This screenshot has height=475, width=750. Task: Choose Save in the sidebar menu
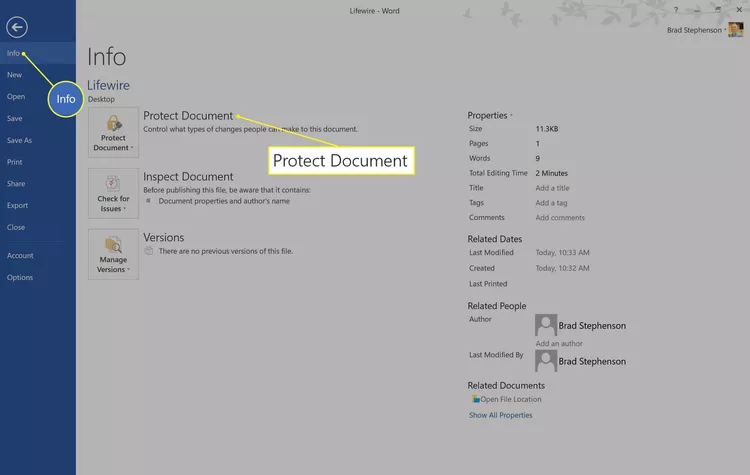coord(38,118)
